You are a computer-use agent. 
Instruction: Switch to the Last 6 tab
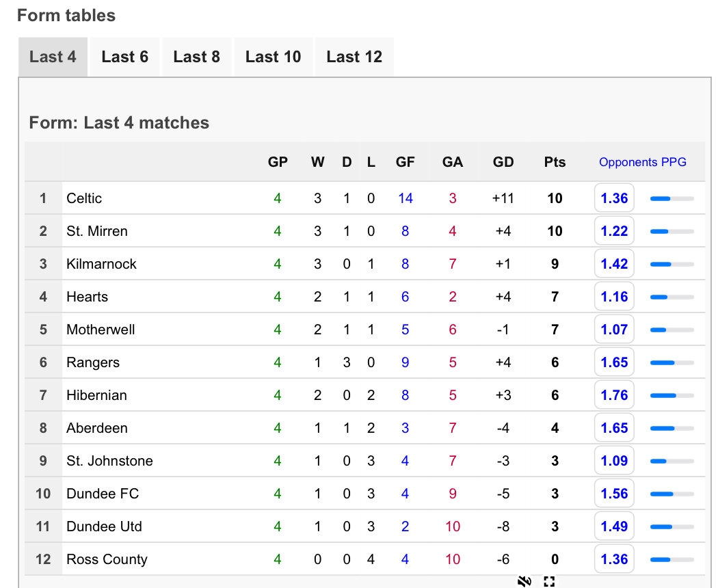point(125,57)
